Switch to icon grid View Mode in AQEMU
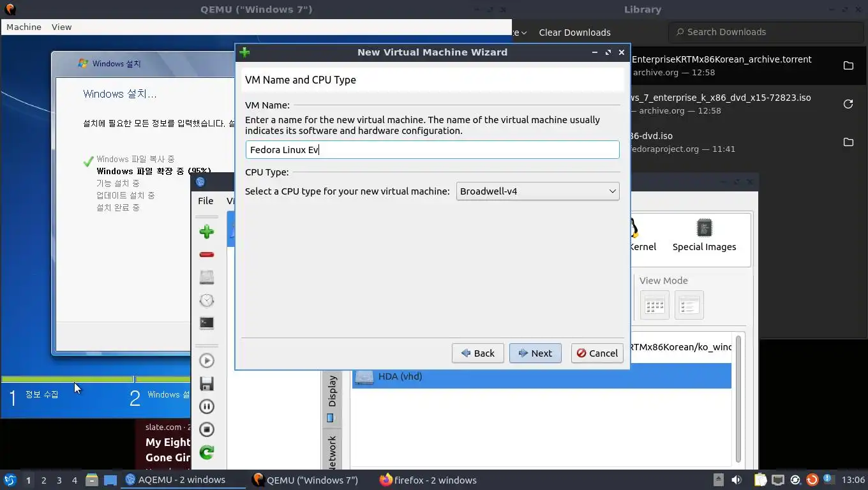Image resolution: width=868 pixels, height=490 pixels. (x=654, y=305)
